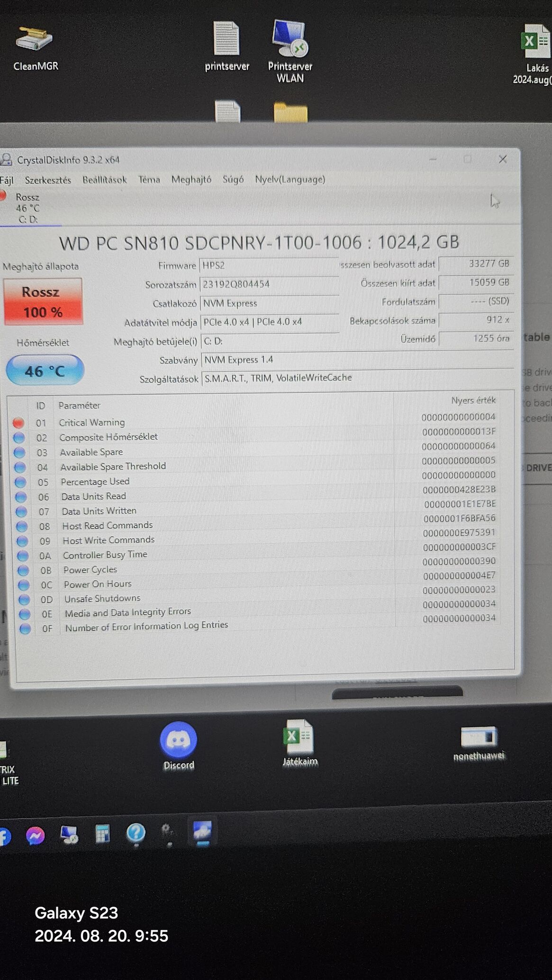Click the blue status dot for Composite Hőmérséklet
The height and width of the screenshot is (980, 552).
click(x=19, y=438)
